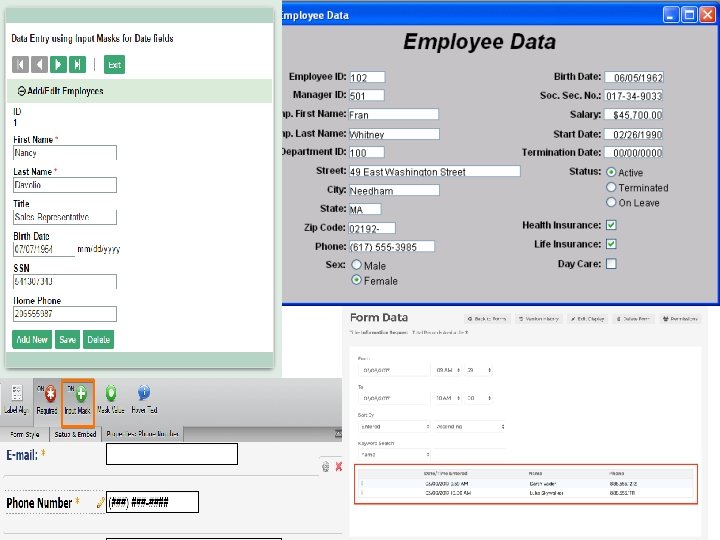Minimize the Employee Data window

[671, 15]
